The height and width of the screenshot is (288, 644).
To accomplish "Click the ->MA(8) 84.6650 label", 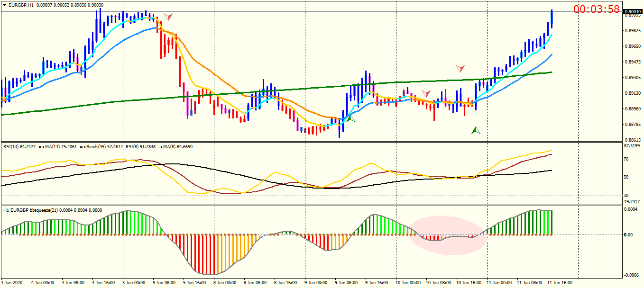I will (175, 147).
